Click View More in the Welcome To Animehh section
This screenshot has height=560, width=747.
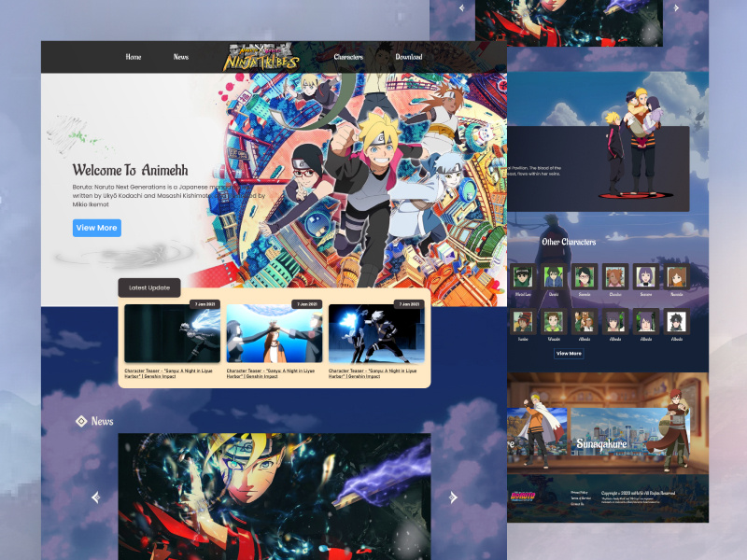click(x=97, y=228)
